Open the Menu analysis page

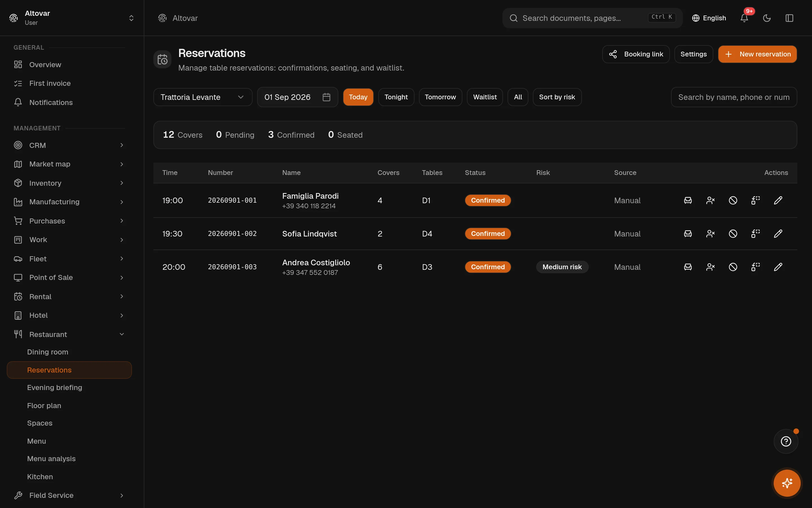[x=69, y=459]
